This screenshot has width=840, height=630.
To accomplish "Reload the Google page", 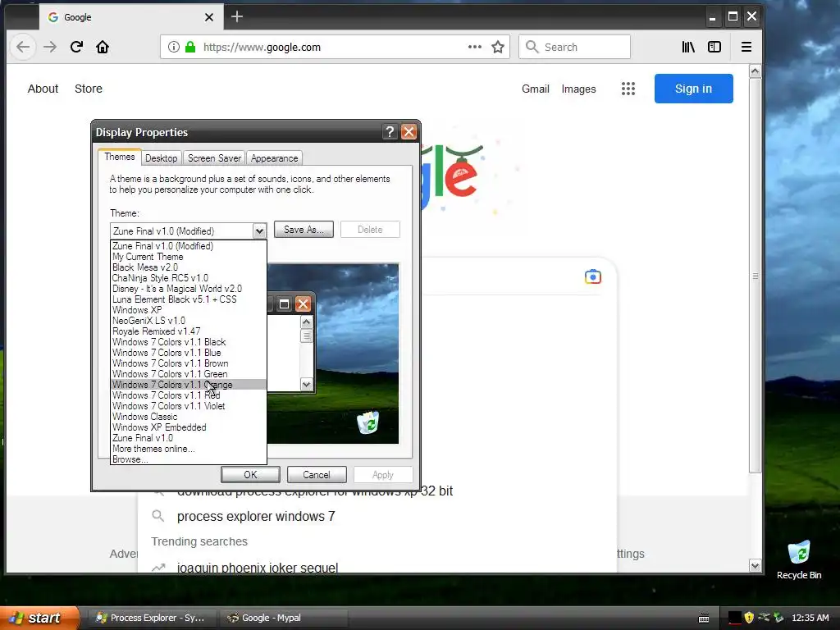I will click(x=76, y=47).
